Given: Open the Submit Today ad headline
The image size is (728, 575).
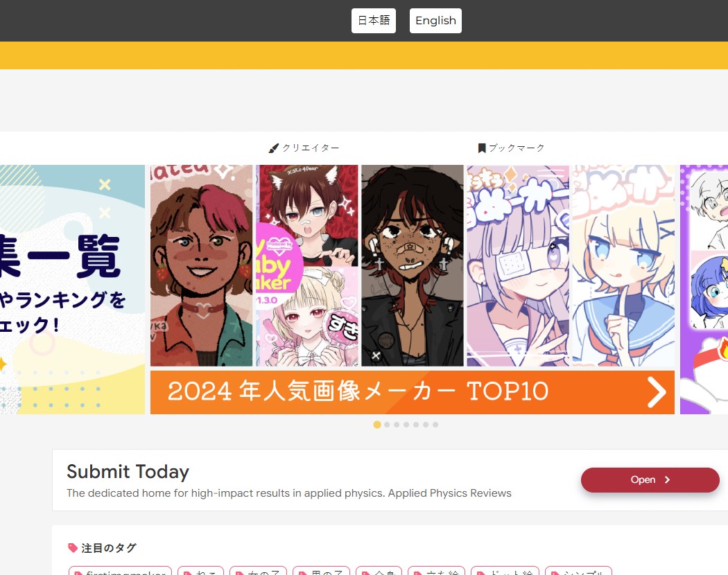Looking at the screenshot, I should 128,472.
